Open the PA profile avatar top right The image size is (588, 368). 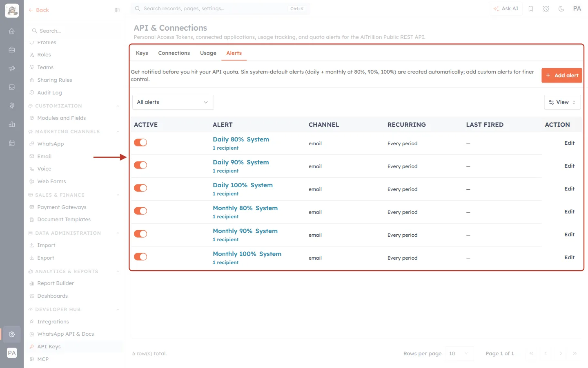[577, 9]
